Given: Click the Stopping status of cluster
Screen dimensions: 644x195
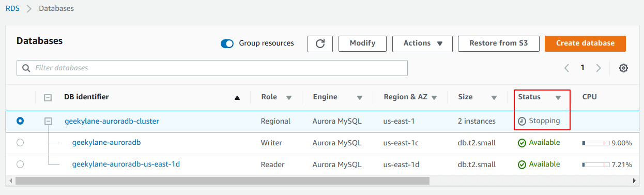Looking at the screenshot, I should point(539,121).
